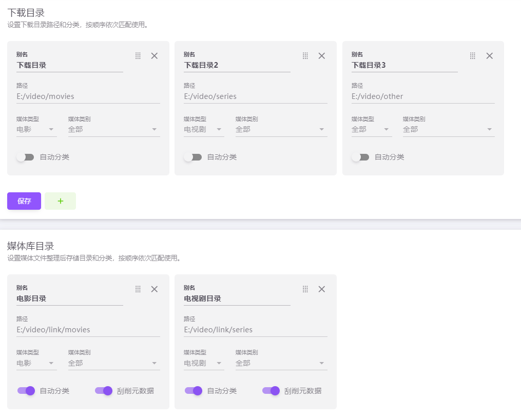Enable 自动分类 for the E:/video/movies download directory

tap(25, 157)
